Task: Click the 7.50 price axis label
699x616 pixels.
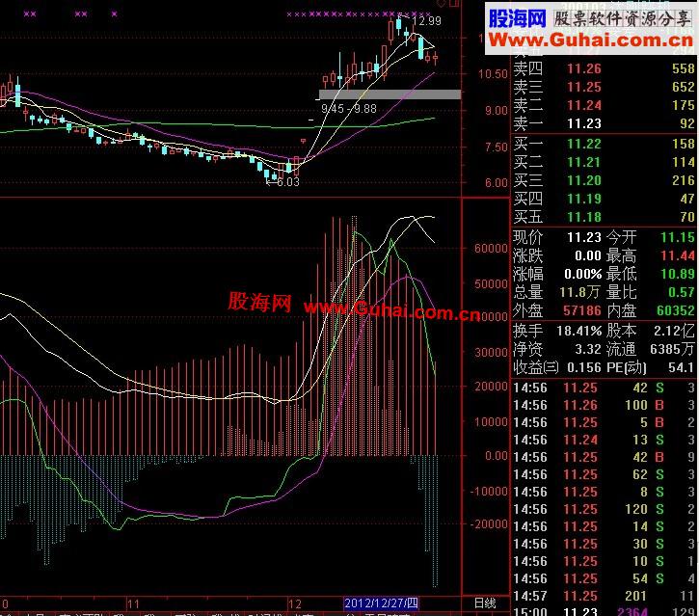Action: click(x=496, y=147)
